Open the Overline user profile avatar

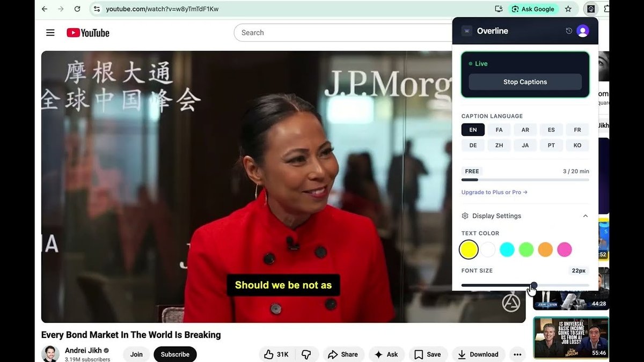583,31
